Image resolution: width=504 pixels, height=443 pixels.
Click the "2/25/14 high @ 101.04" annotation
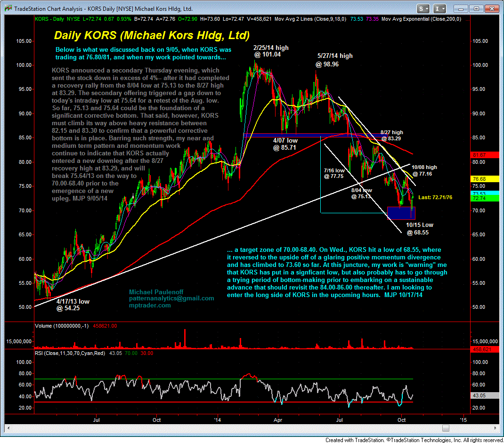(x=271, y=51)
